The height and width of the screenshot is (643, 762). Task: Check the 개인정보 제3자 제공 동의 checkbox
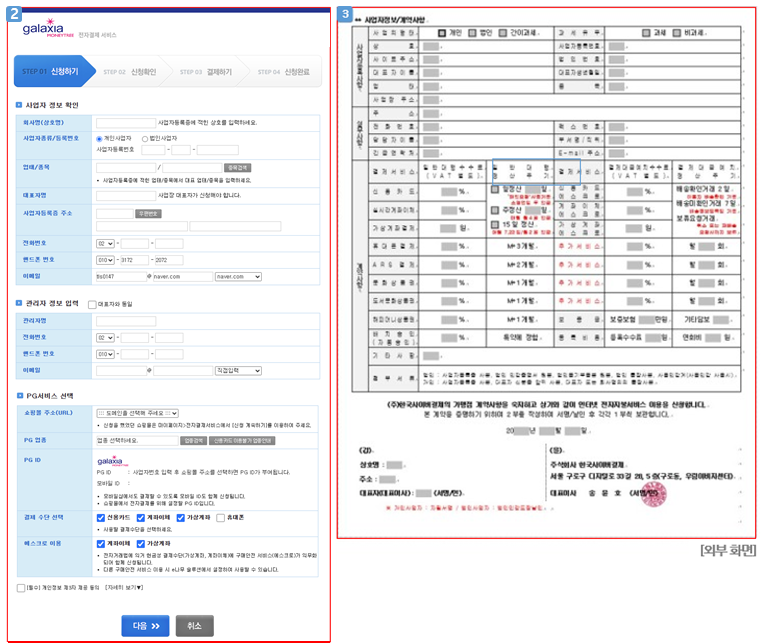21,588
